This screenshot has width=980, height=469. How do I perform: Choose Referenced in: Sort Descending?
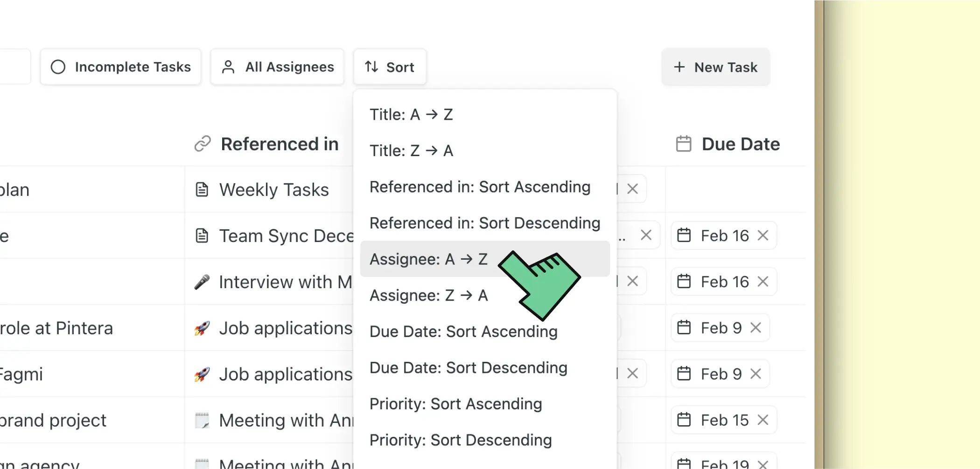(484, 223)
